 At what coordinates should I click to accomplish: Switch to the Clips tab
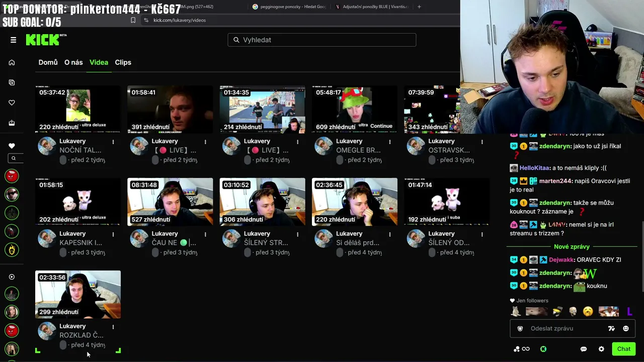coord(123,62)
